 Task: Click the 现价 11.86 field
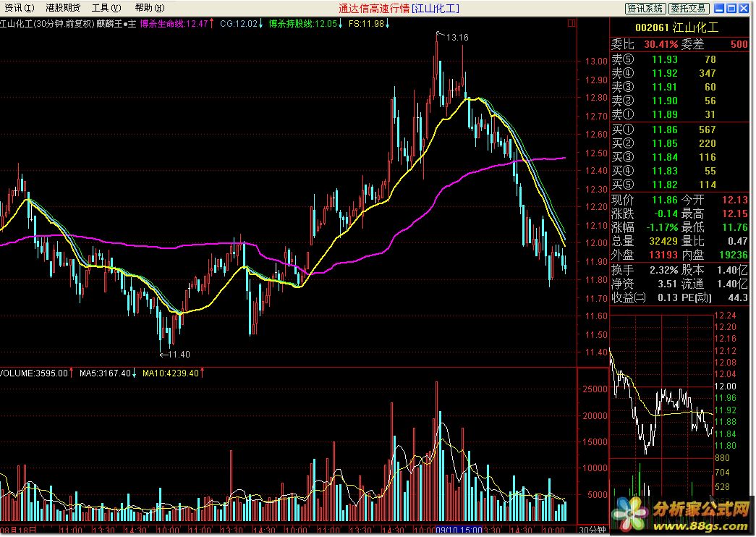pyautogui.click(x=645, y=200)
